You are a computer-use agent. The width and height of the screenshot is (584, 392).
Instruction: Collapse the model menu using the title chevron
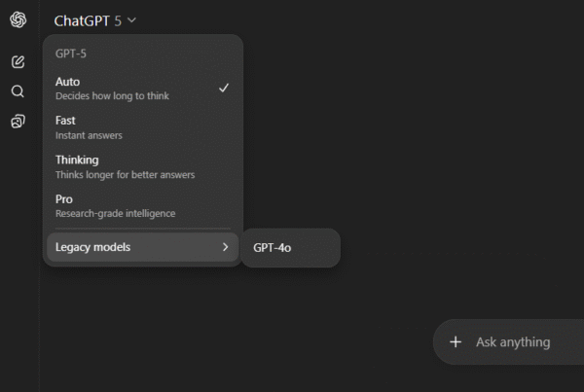coord(132,20)
